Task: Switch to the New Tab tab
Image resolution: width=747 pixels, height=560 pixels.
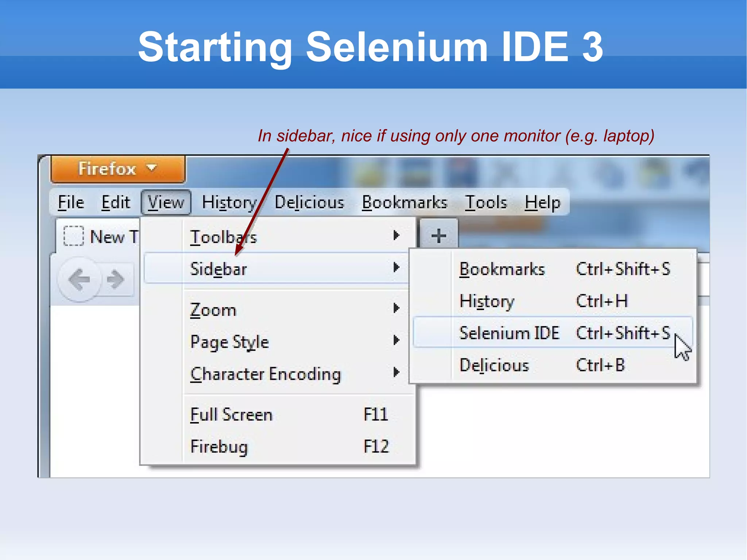Action: 113,237
